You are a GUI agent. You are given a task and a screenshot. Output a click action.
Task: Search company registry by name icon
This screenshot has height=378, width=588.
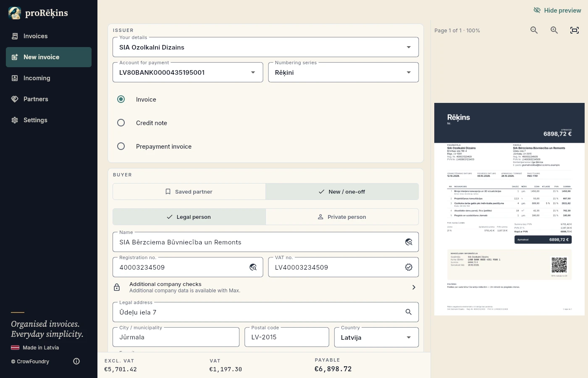click(x=409, y=242)
